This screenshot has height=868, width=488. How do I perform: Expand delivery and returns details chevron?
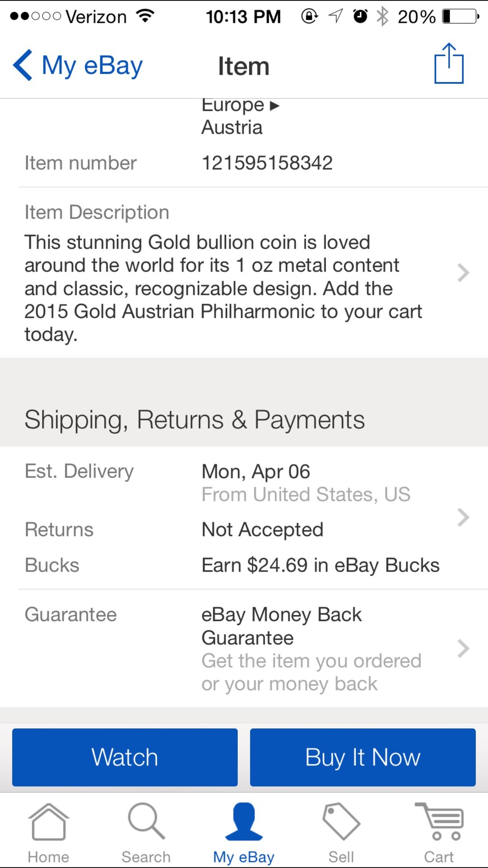click(x=463, y=517)
